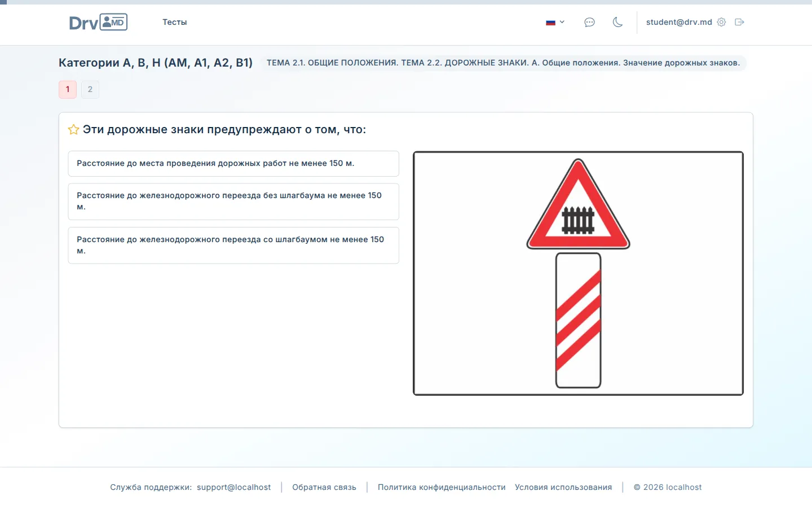The height and width of the screenshot is (508, 812).
Task: Open the Тесты menu item
Action: 175,22
